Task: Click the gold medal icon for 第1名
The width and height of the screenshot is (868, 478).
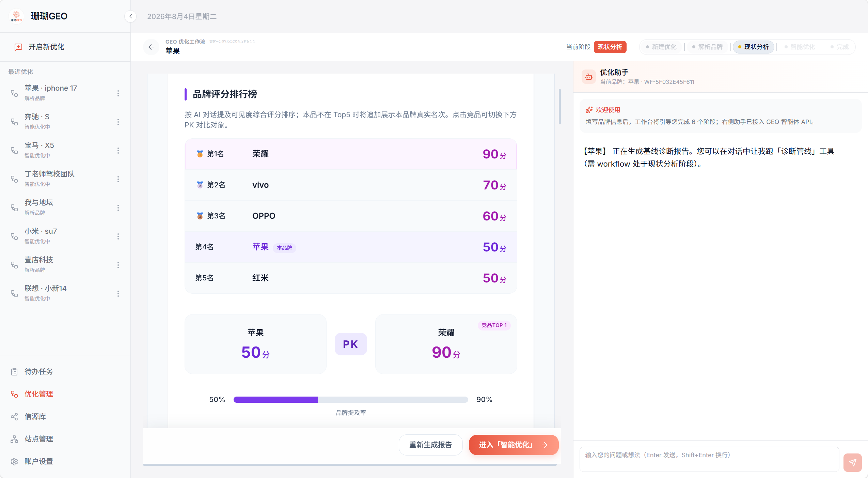Action: 200,154
